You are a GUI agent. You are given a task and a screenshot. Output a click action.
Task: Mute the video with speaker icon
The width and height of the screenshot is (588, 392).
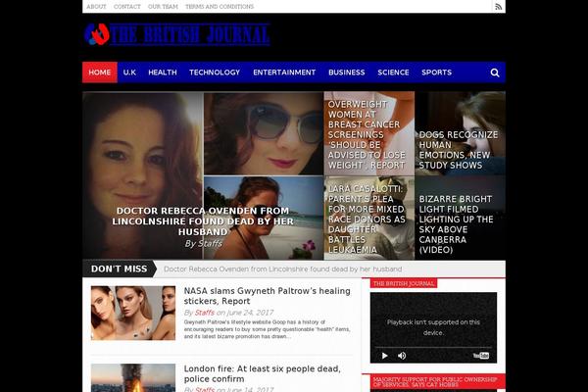(402, 356)
